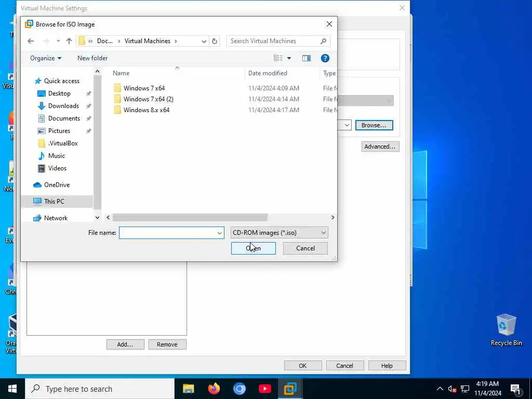Click the horizontal scrollbar left arrow
This screenshot has width=532, height=399.
[108, 218]
